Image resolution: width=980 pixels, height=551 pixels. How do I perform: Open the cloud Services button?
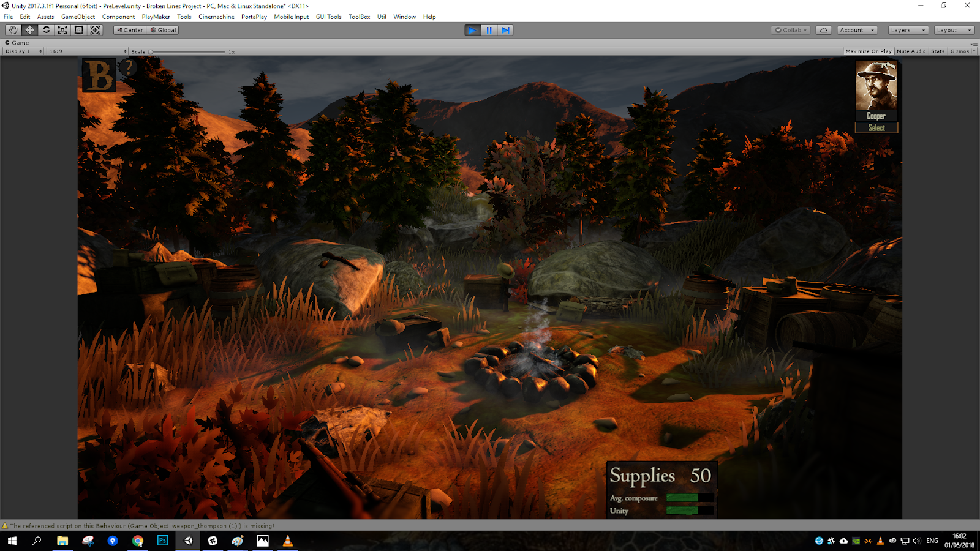tap(824, 30)
